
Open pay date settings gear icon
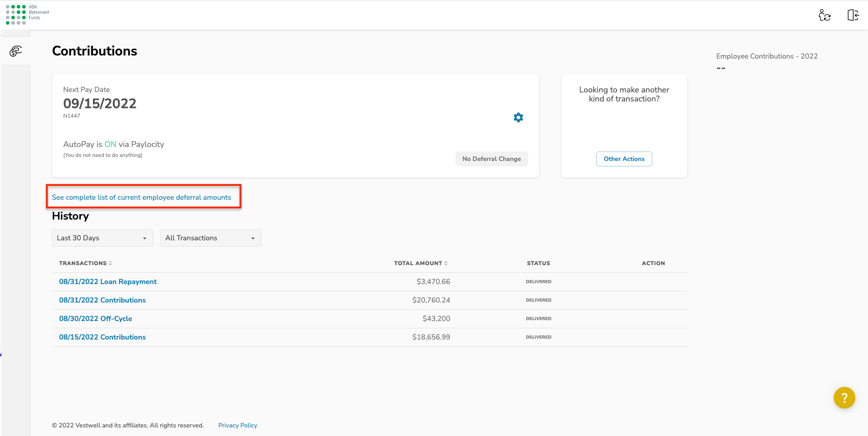(x=518, y=118)
